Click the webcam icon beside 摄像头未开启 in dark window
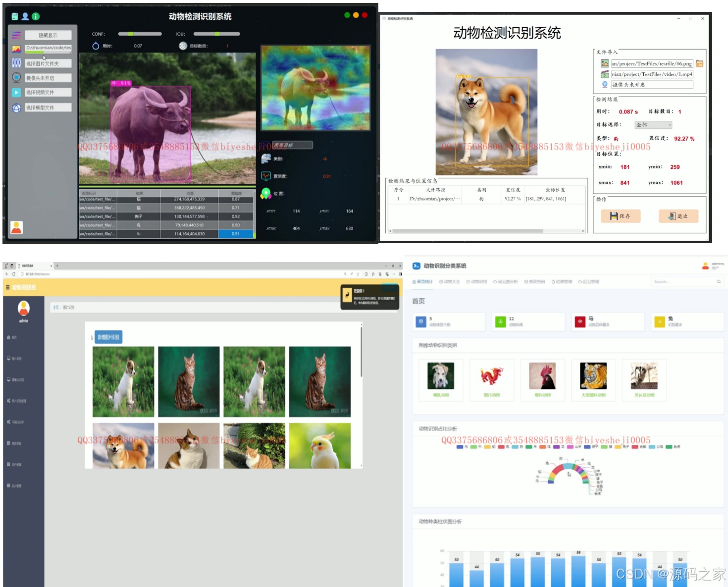Image resolution: width=728 pixels, height=587 pixels. coord(16,77)
